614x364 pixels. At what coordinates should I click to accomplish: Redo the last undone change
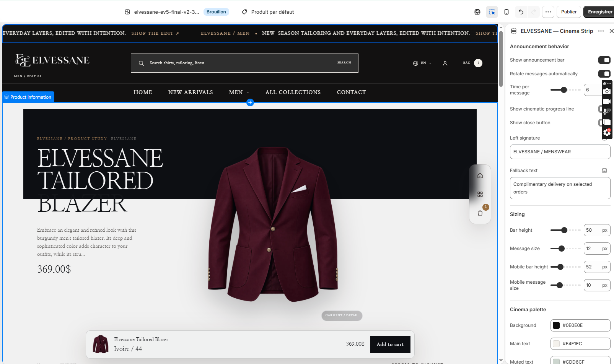pyautogui.click(x=534, y=12)
